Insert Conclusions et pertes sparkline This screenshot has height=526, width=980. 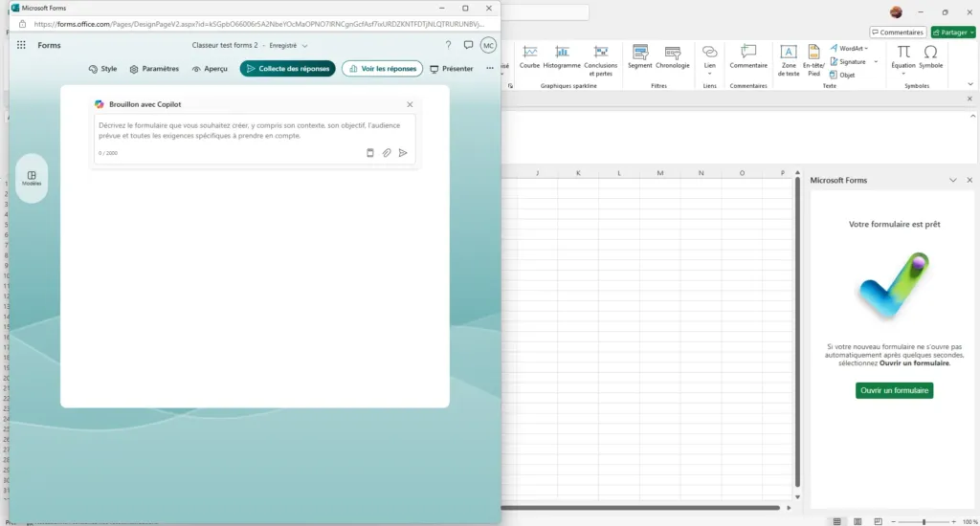tap(601, 60)
